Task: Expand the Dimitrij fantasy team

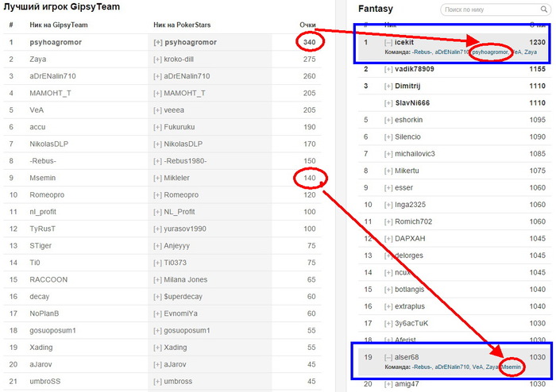Action: (x=388, y=86)
